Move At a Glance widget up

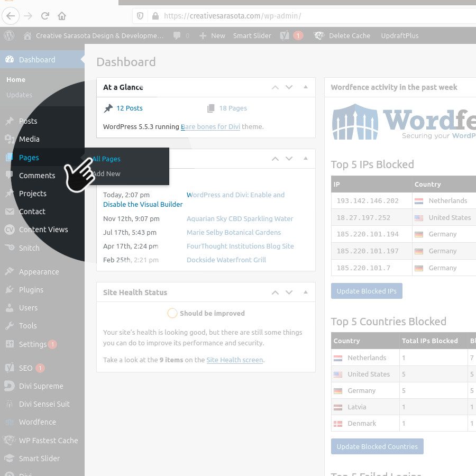(x=275, y=87)
